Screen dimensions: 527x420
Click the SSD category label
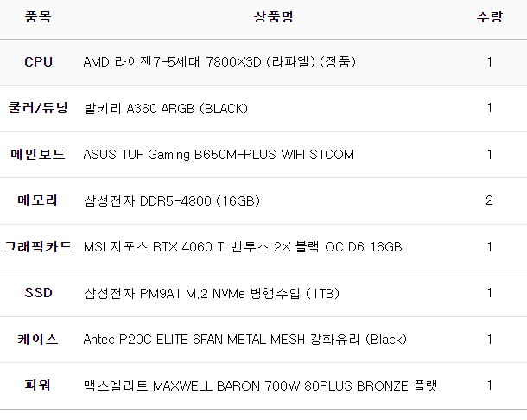pos(38,293)
